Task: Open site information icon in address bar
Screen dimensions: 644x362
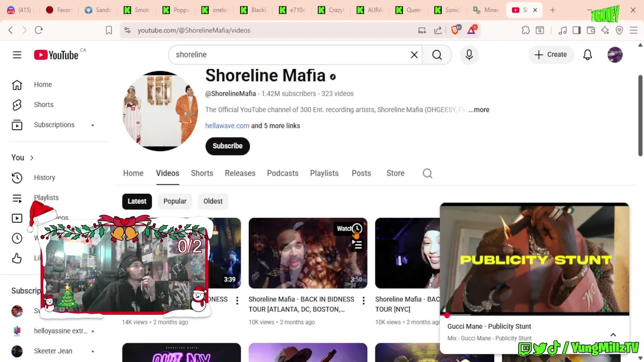Action: point(127,30)
